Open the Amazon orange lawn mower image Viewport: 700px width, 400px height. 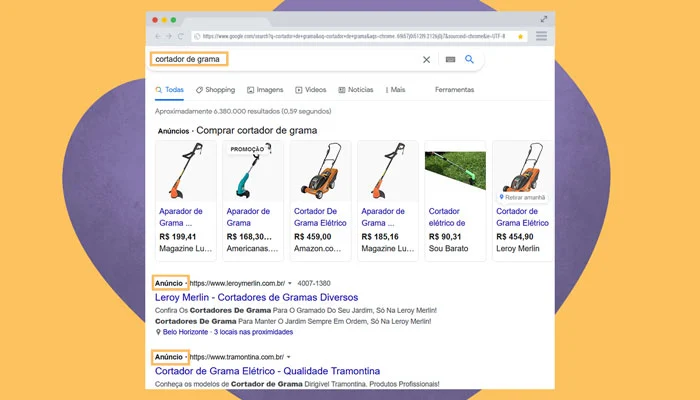click(321, 171)
